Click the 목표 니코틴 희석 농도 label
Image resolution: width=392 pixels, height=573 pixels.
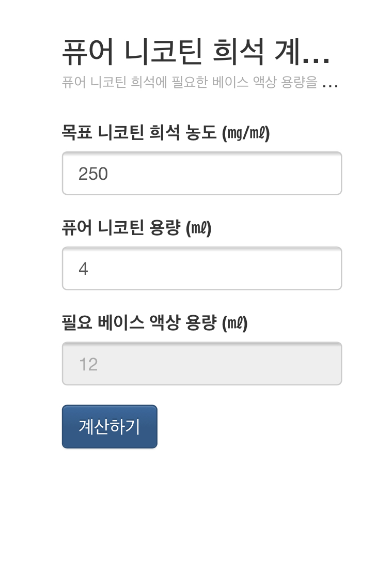tap(166, 132)
